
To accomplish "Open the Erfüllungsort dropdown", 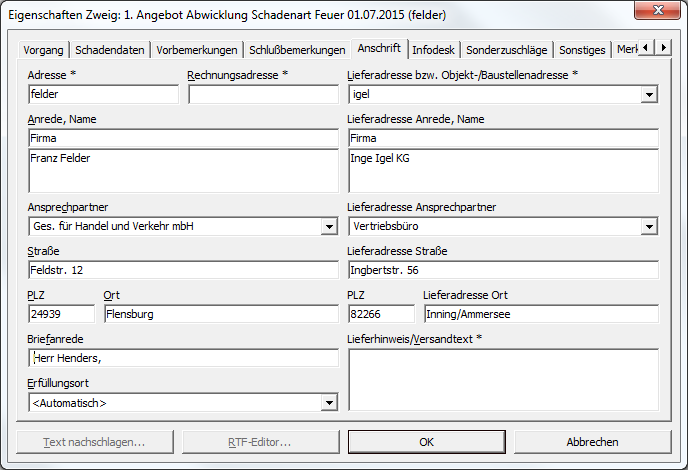I will click(x=329, y=403).
